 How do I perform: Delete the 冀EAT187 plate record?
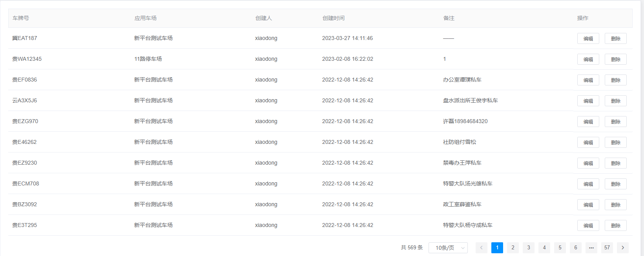[615, 38]
